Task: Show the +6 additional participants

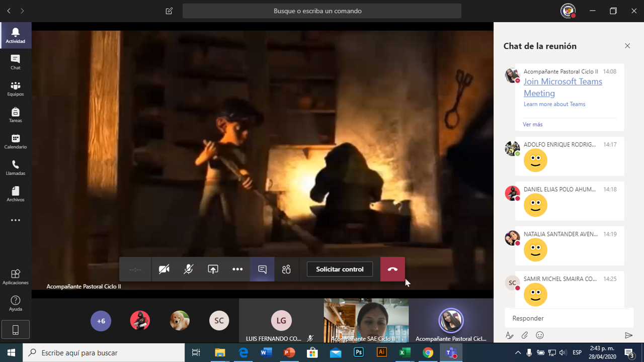Action: tap(101, 321)
